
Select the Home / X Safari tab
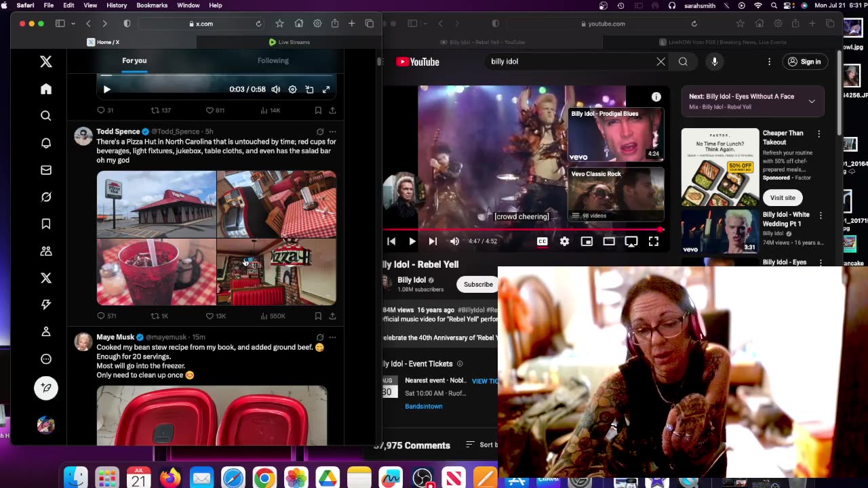coord(104,42)
